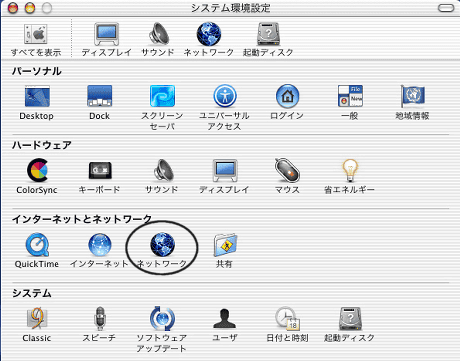Open the インターネット preferences icon

tap(100, 245)
